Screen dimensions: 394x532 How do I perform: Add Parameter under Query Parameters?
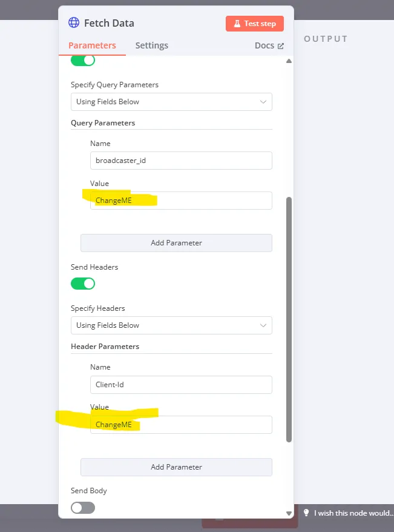[176, 243]
